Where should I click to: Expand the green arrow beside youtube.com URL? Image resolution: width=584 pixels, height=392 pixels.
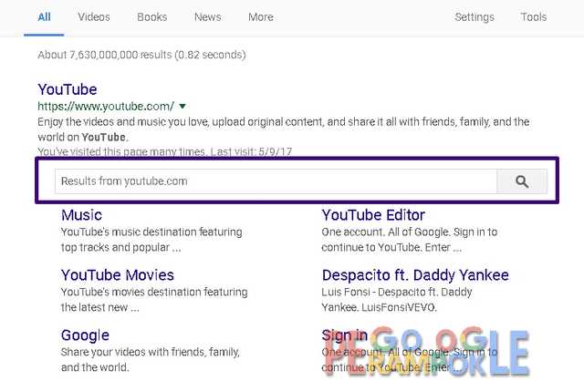(182, 107)
